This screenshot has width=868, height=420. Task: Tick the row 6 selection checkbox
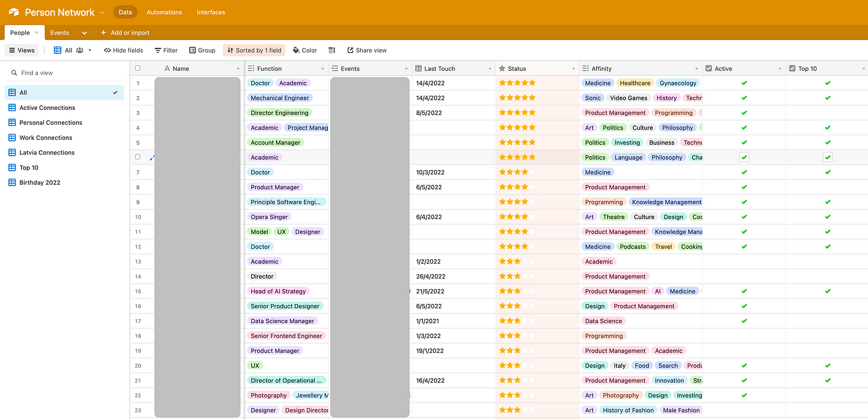coord(138,157)
